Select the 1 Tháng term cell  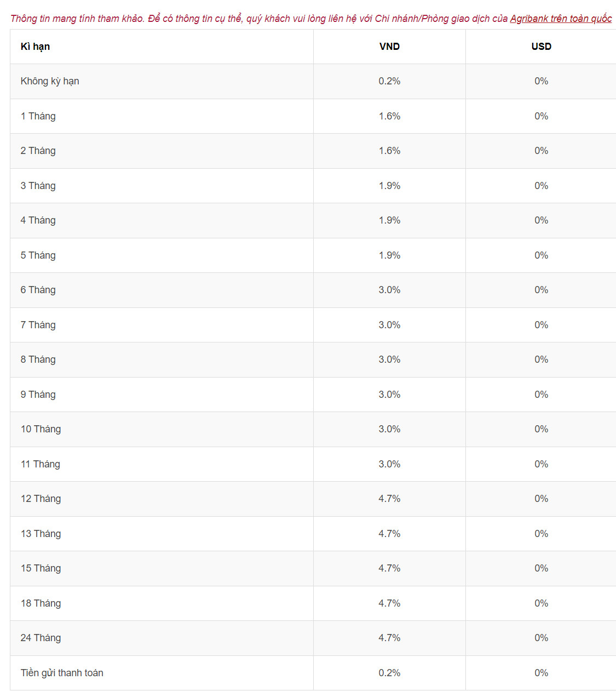[x=38, y=116]
